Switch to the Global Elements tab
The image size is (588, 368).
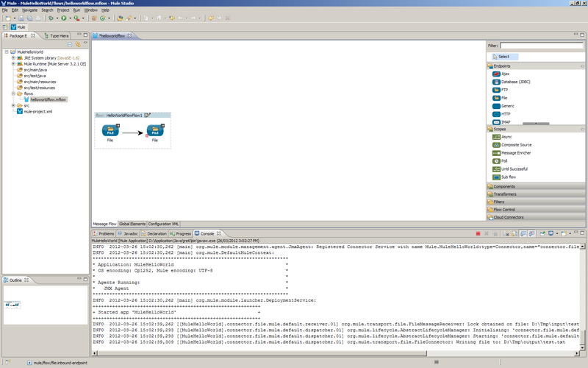132,224
